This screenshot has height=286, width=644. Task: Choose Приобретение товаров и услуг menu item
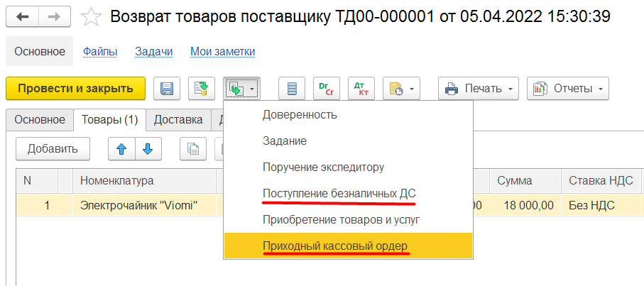[349, 220]
